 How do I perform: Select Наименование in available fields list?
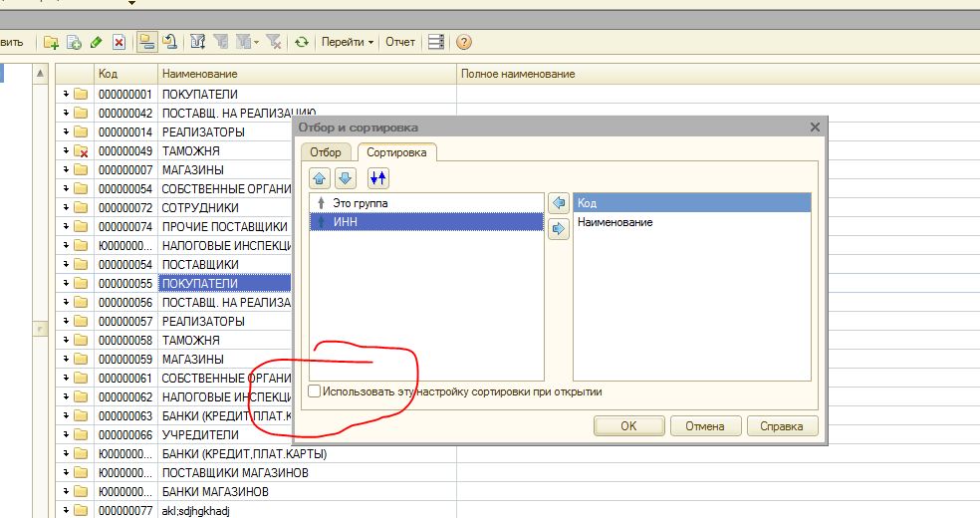click(615, 222)
